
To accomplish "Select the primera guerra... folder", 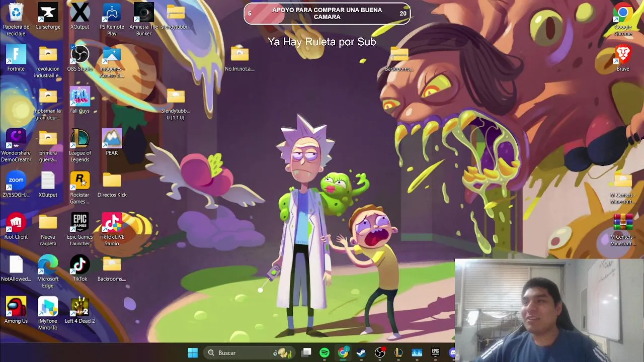I will pos(48,146).
